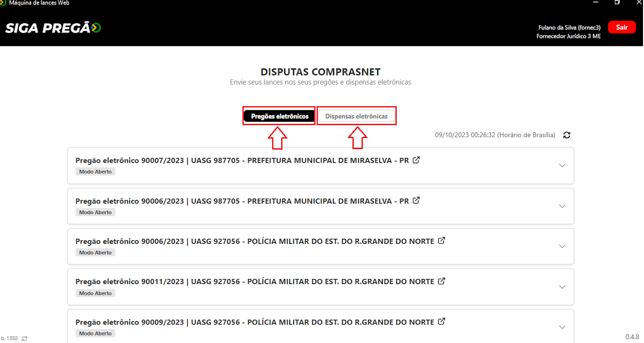The width and height of the screenshot is (644, 343).
Task: Select title Pregão eletrônico 90009/2023 Polícia Militar
Action: click(x=255, y=322)
